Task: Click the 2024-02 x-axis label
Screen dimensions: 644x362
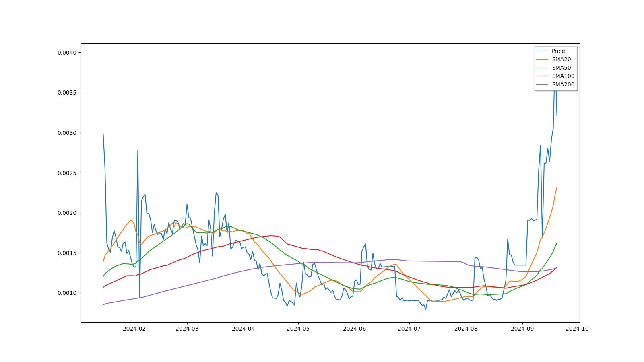Action: click(134, 329)
